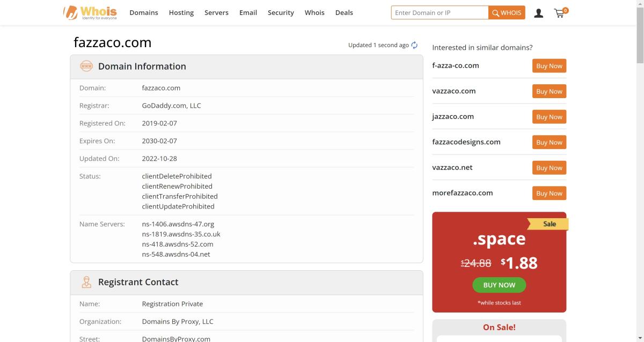This screenshot has width=644, height=342.
Task: Click green BUY NOW for .space
Action: [499, 285]
